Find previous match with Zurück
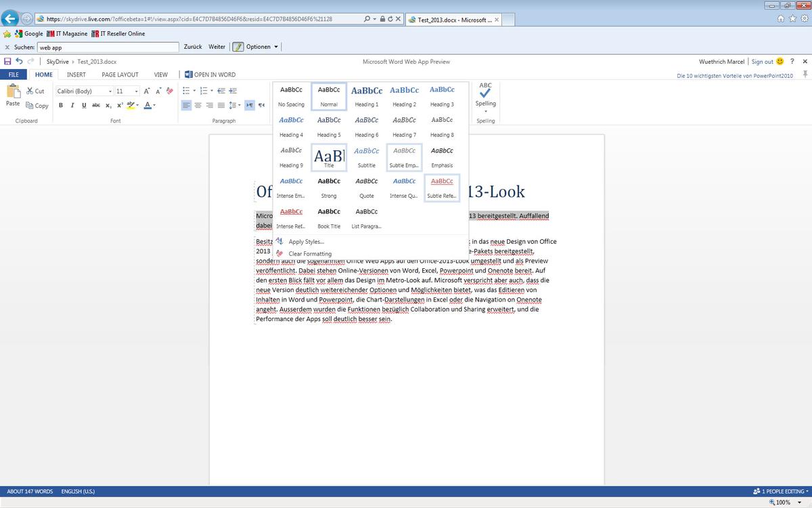This screenshot has width=812, height=508. click(193, 47)
